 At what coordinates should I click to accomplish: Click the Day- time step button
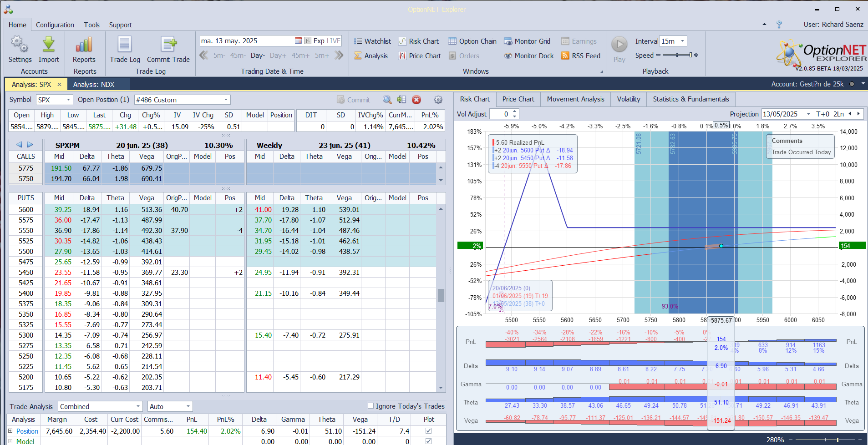point(258,56)
